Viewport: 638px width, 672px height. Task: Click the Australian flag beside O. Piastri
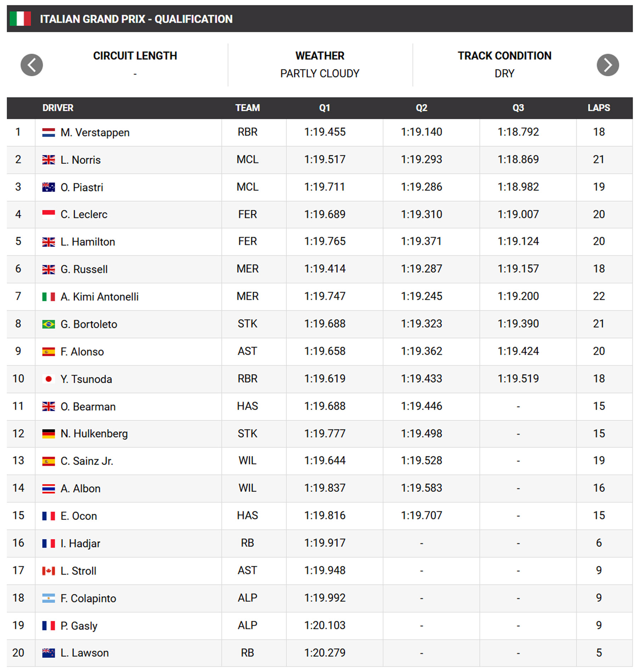pos(49,187)
